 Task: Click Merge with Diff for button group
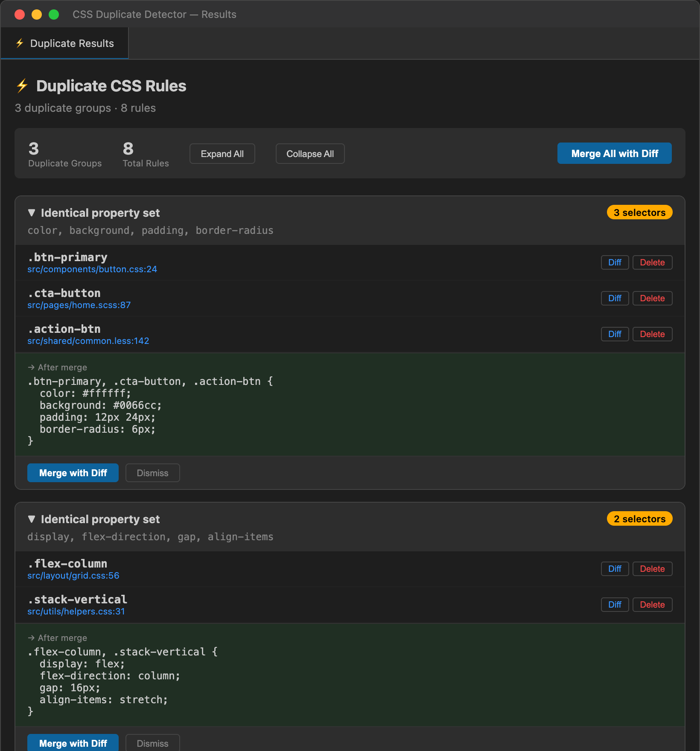point(73,473)
